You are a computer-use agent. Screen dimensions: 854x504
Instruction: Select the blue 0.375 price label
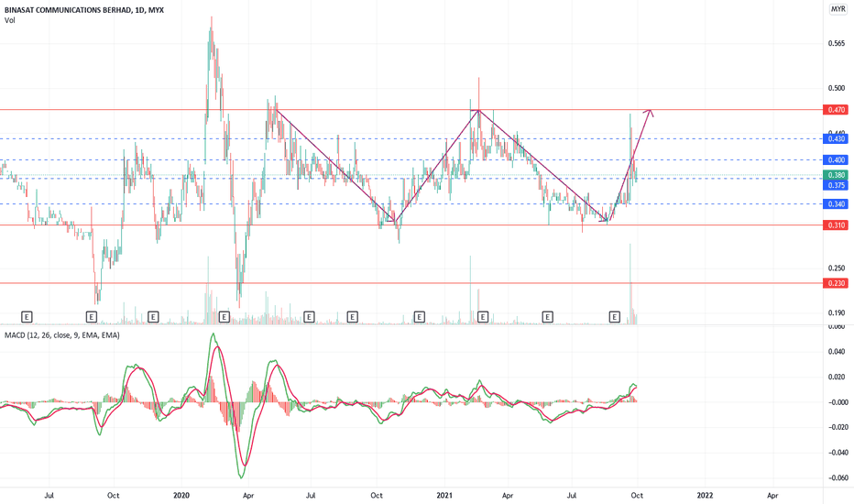click(x=837, y=185)
